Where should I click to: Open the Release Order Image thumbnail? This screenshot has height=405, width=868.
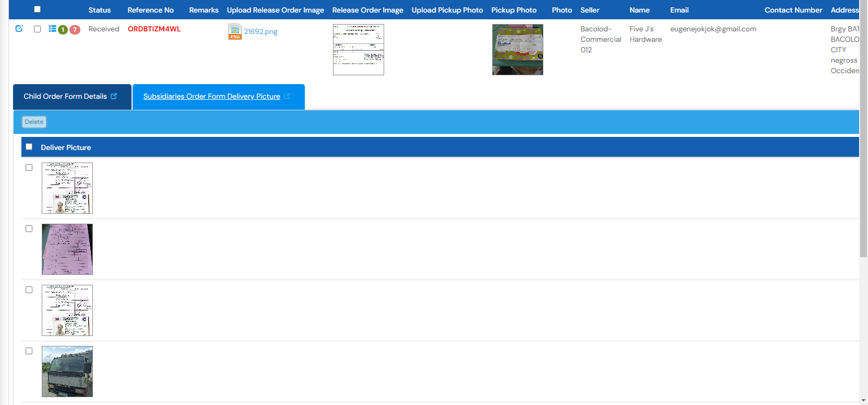tap(358, 50)
